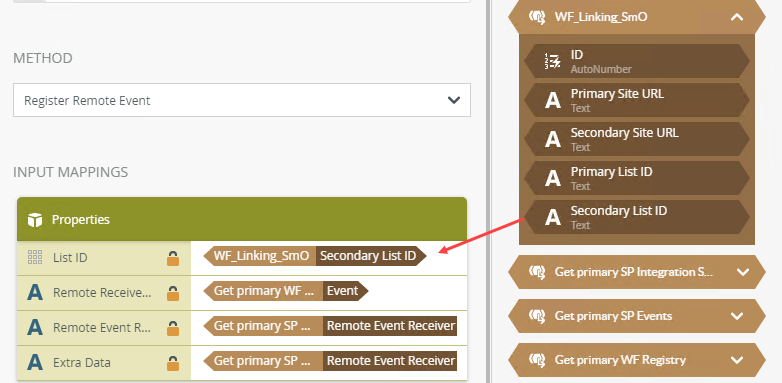The height and width of the screenshot is (383, 782).
Task: Click the Get primary WF Registry SmartObject icon
Action: click(537, 360)
